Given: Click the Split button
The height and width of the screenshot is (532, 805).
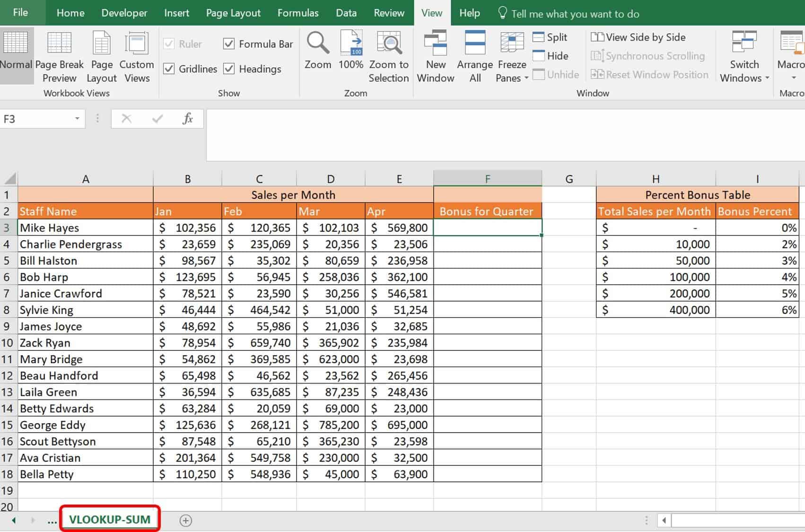Looking at the screenshot, I should pyautogui.click(x=550, y=37).
